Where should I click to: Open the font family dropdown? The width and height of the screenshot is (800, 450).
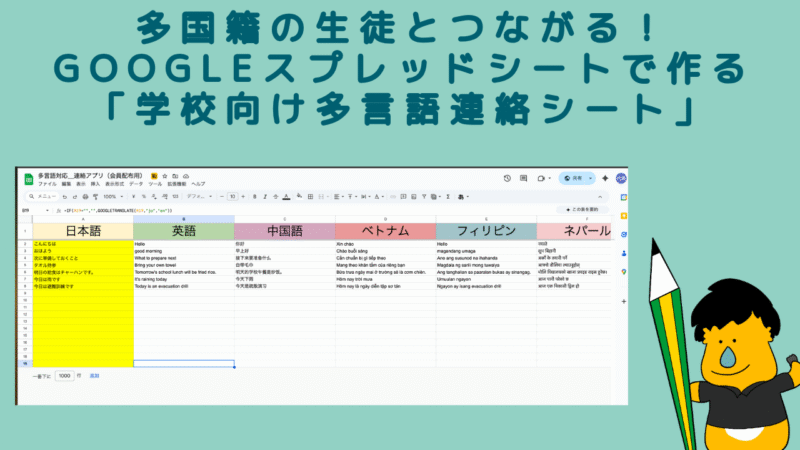click(199, 197)
